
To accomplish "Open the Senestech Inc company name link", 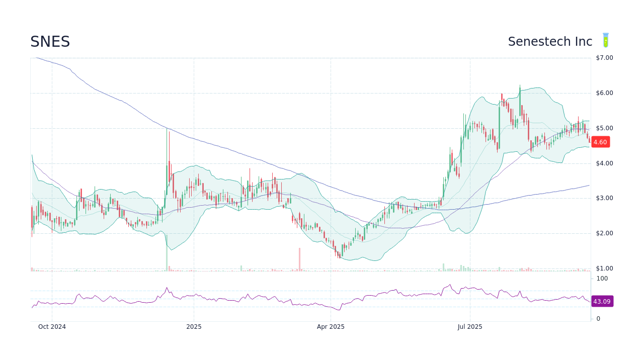I will [x=550, y=41].
